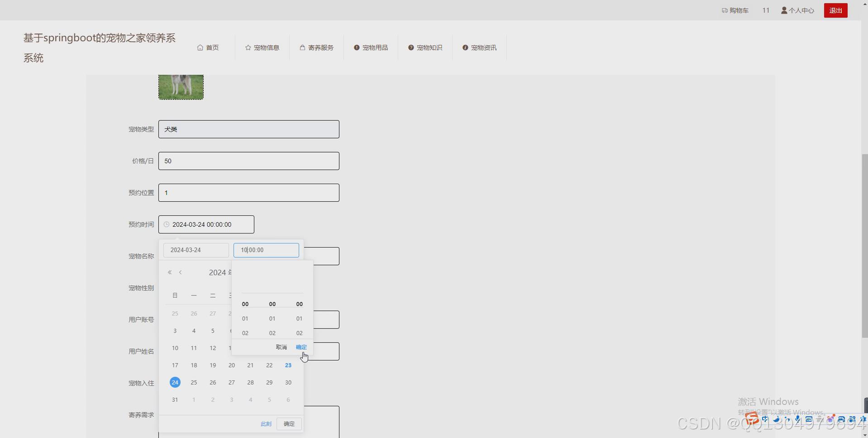Click the keyboard layout icon in taskbar tray

809,419
